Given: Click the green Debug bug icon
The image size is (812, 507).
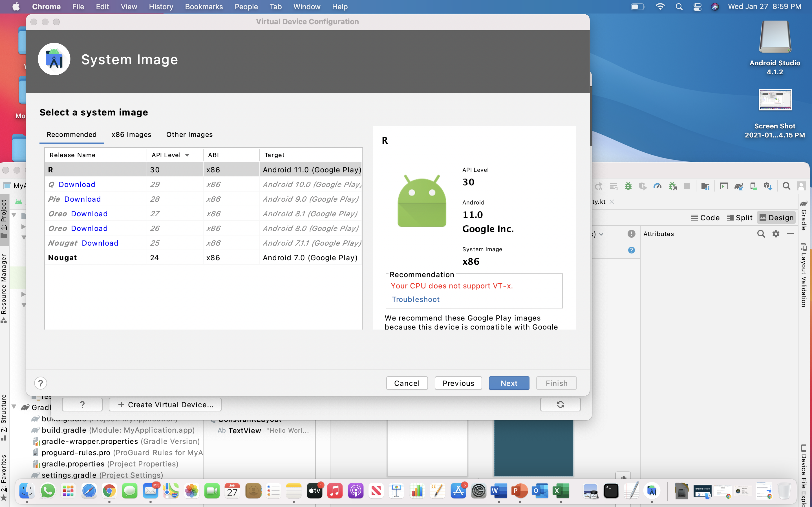Looking at the screenshot, I should (628, 186).
